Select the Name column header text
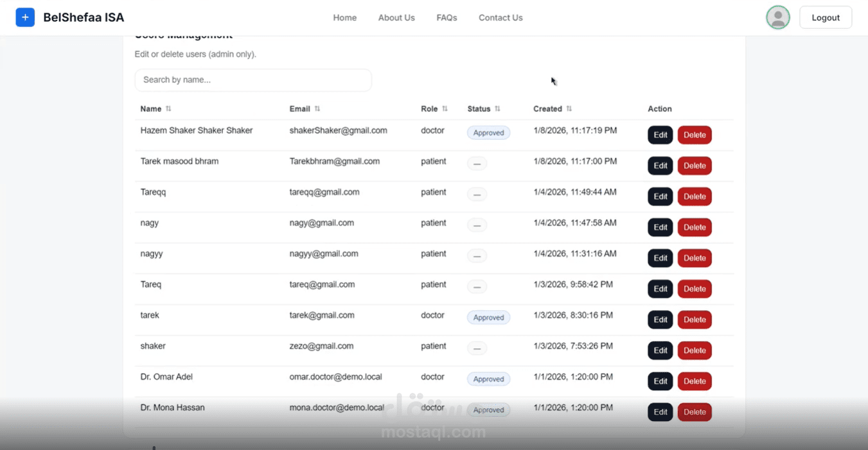Viewport: 868px width, 450px height. point(151,109)
